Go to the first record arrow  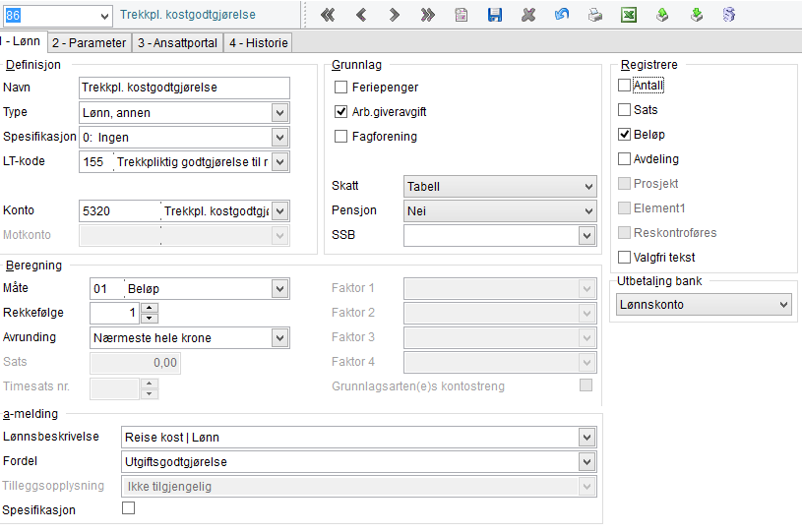[328, 16]
